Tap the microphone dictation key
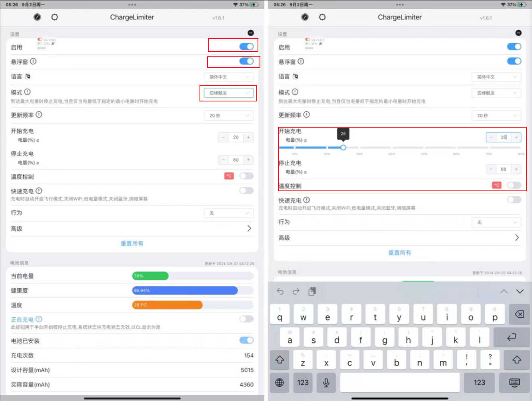The width and height of the screenshot is (532, 401). point(326,382)
